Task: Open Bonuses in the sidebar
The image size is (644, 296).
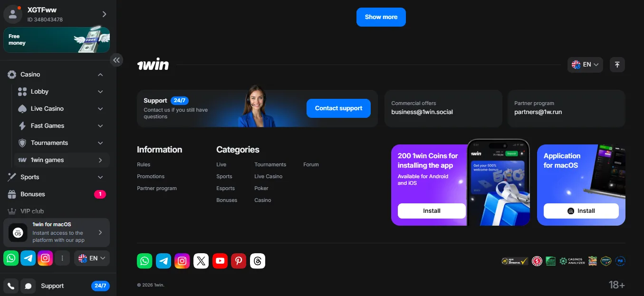Action: (33, 194)
